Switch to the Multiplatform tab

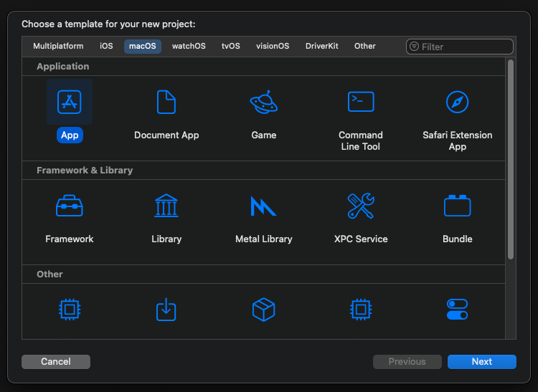(58, 47)
